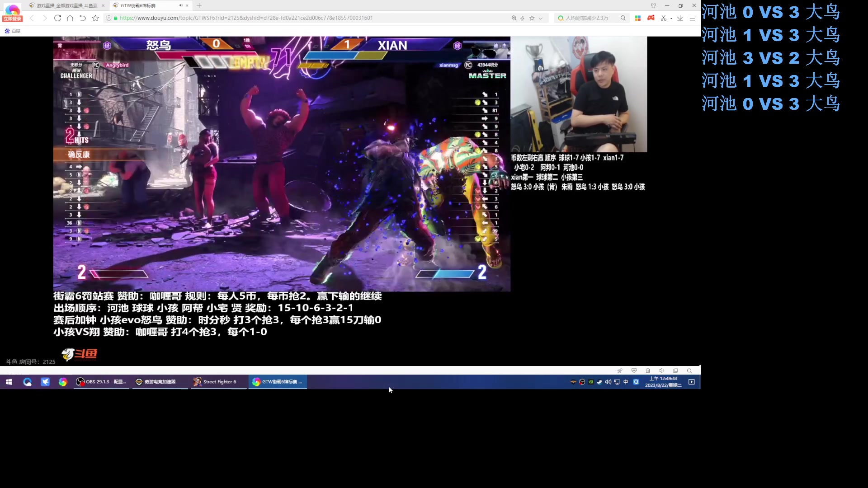Open the browser home page
This screenshot has height=488, width=868.
coord(70,18)
